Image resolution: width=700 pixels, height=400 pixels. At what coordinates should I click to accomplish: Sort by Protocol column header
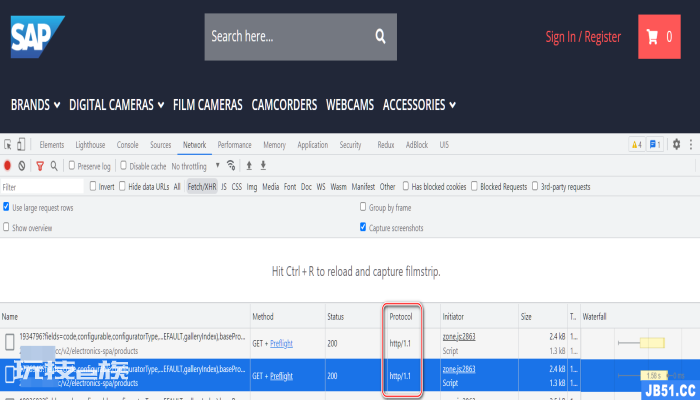401,317
